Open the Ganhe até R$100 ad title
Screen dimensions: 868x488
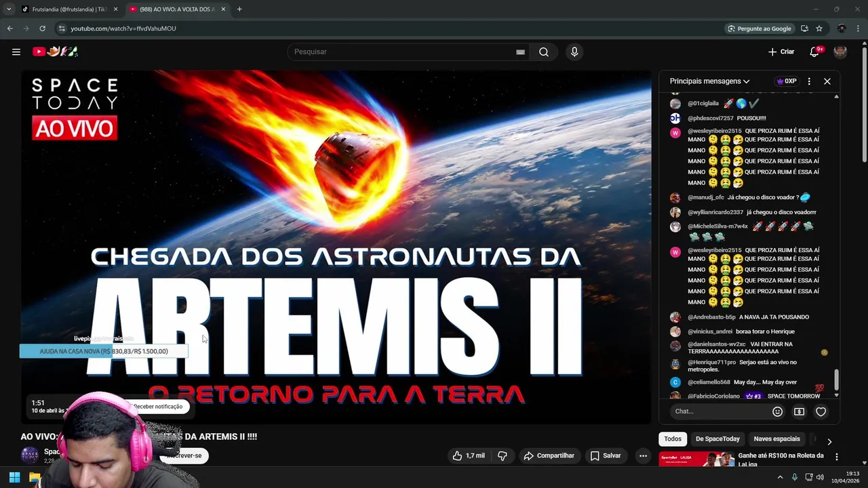point(781,460)
